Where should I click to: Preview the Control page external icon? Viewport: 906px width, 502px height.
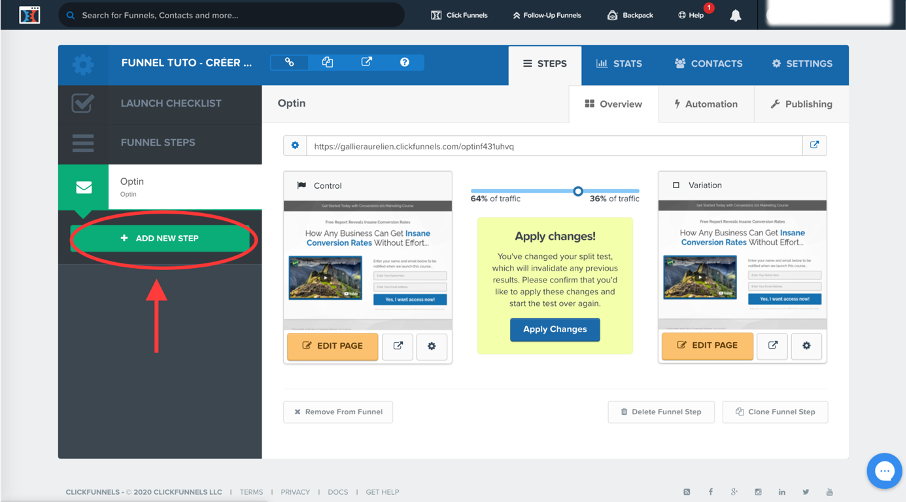[x=398, y=346]
